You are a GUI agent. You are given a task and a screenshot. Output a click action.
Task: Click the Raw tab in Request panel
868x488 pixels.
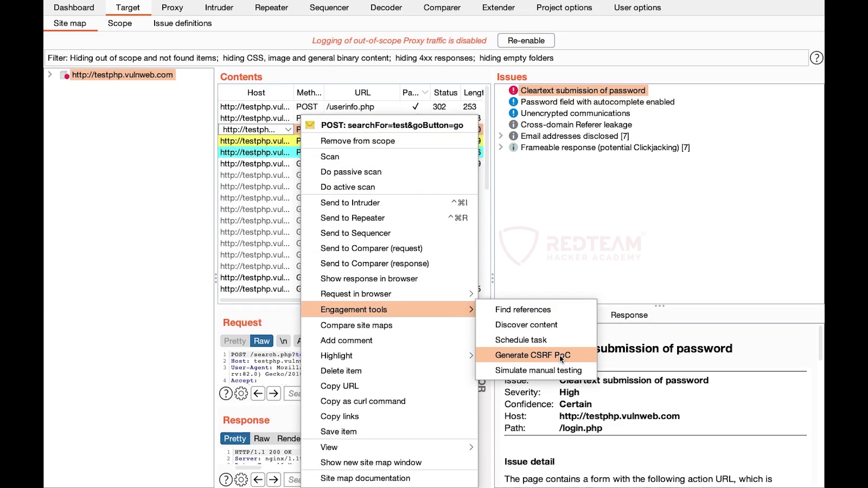[x=262, y=340]
